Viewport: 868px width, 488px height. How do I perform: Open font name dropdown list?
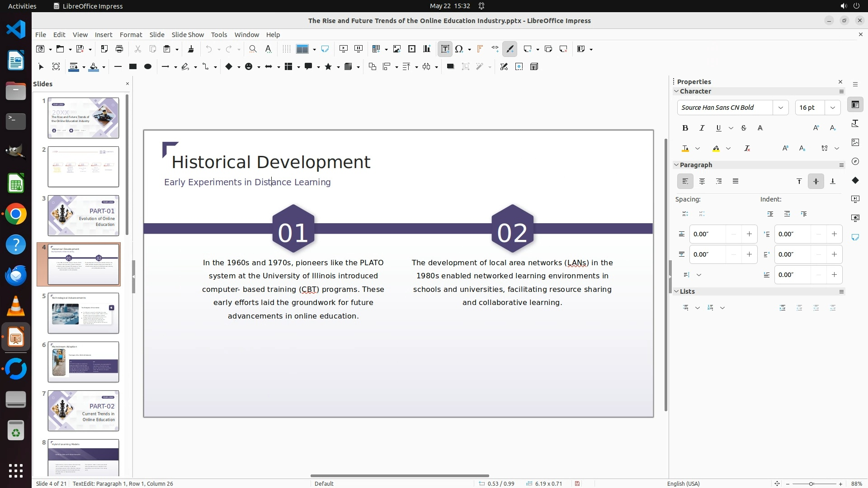780,108
